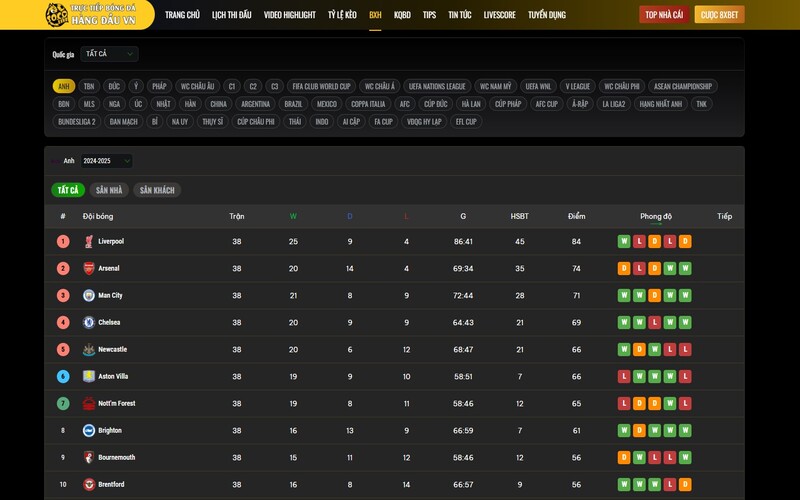Switch standings to SÂN NHÀ
This screenshot has width=800, height=500.
point(109,190)
